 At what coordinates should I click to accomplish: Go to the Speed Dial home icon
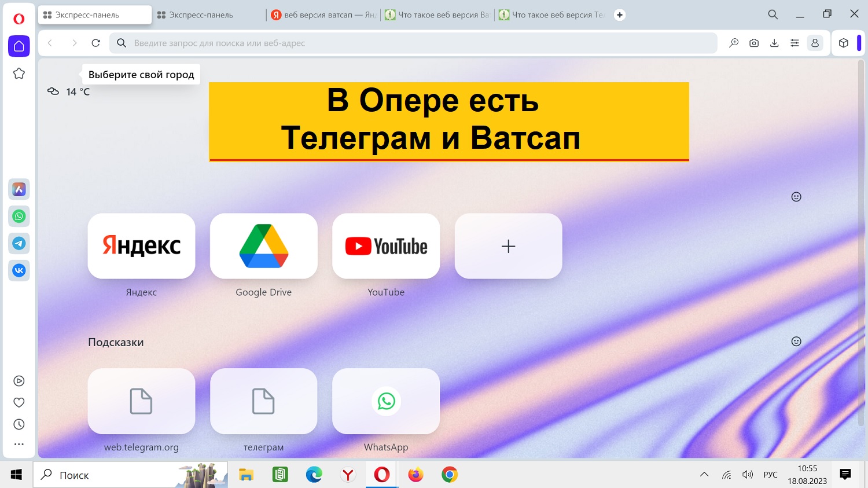(19, 46)
